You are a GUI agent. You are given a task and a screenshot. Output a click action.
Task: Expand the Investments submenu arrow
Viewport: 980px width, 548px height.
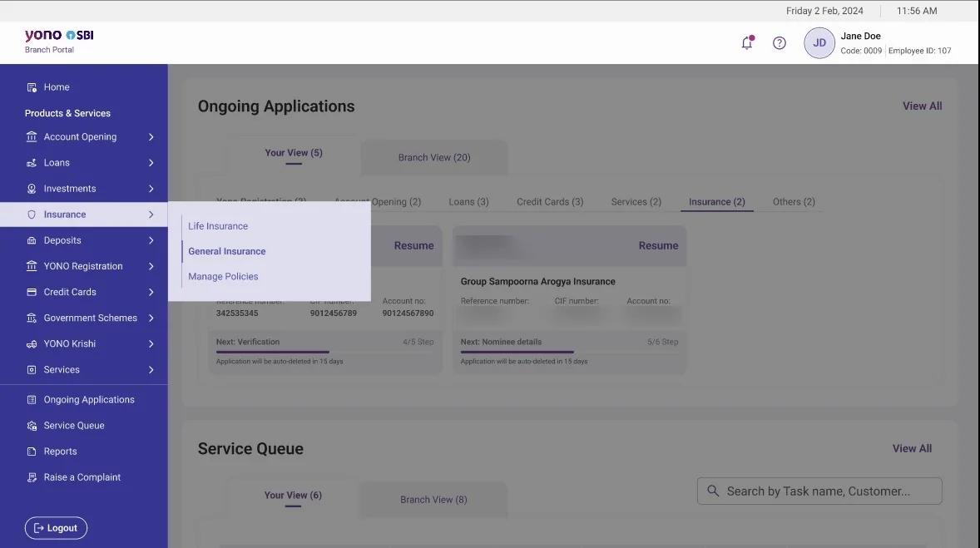[151, 189]
